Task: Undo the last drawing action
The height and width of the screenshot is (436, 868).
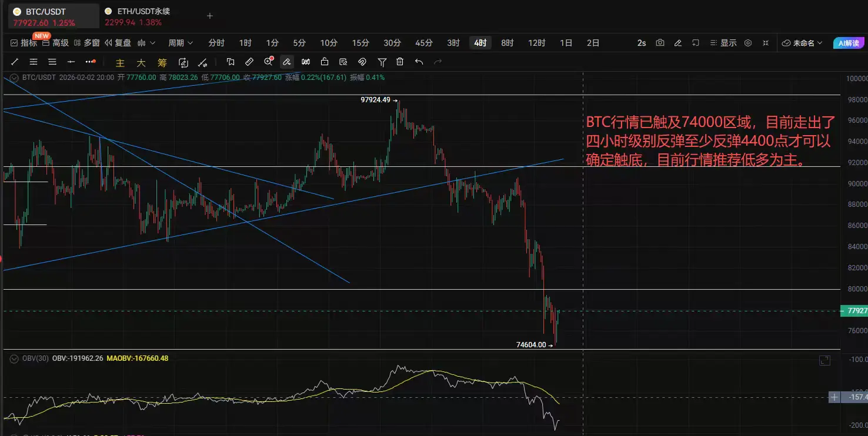Action: click(x=419, y=62)
